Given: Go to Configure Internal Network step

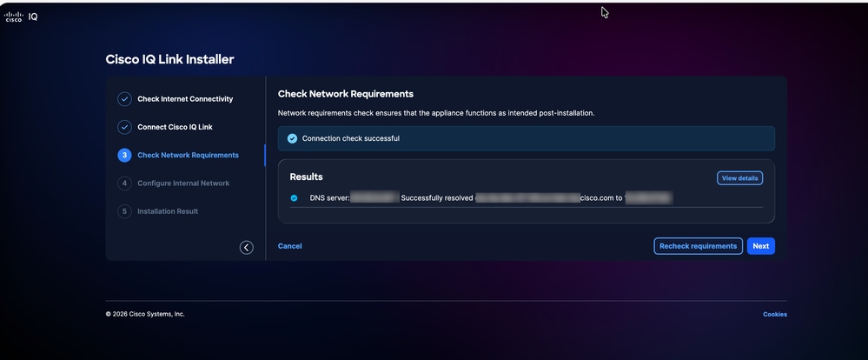Looking at the screenshot, I should 183,183.
